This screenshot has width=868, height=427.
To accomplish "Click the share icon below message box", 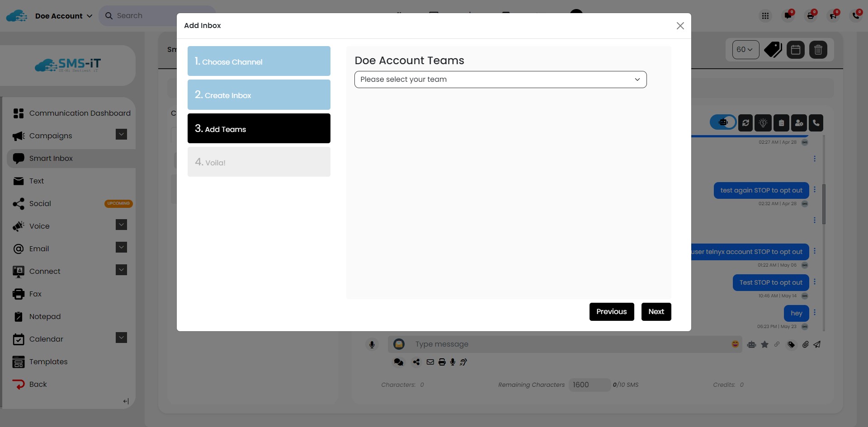I will (x=416, y=362).
